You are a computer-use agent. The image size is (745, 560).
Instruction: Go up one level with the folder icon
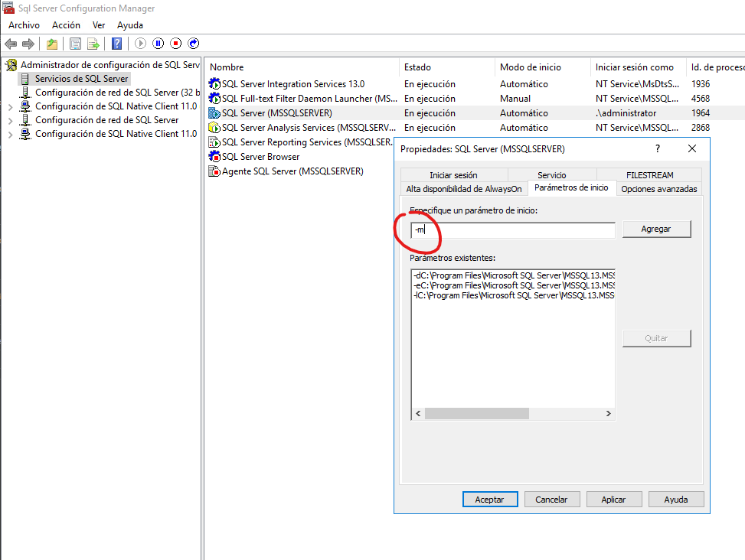click(x=52, y=44)
